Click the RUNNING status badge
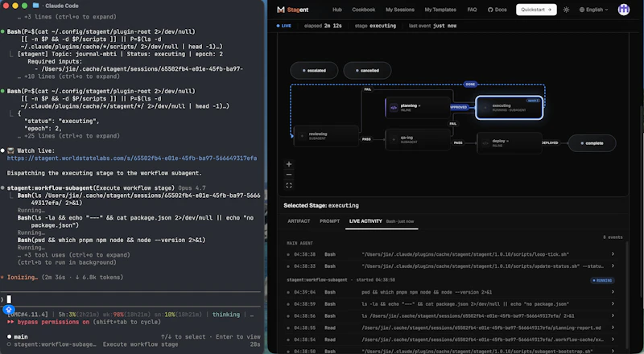Screen dimensions: 644x354 [602, 281]
